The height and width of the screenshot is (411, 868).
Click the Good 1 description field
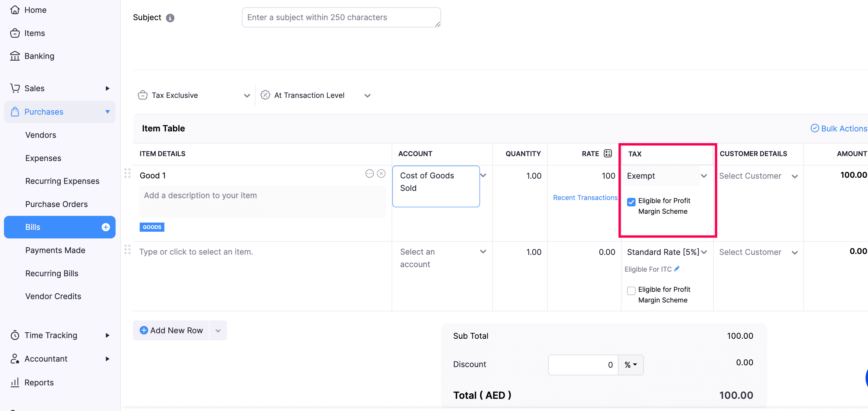(x=263, y=202)
